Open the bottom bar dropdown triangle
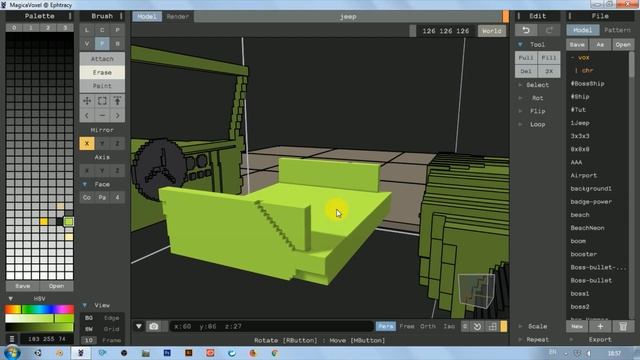 (139, 327)
